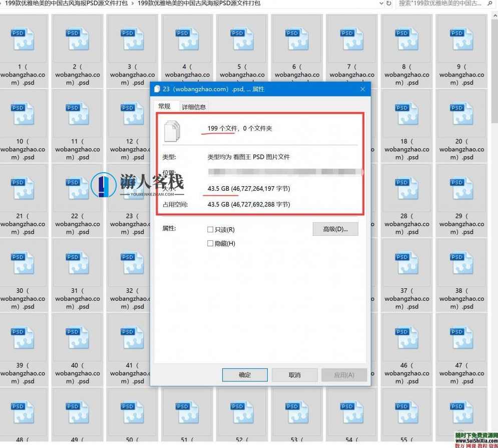The width and height of the screenshot is (498, 448).
Task: Click the 取消 button
Action: point(294,375)
